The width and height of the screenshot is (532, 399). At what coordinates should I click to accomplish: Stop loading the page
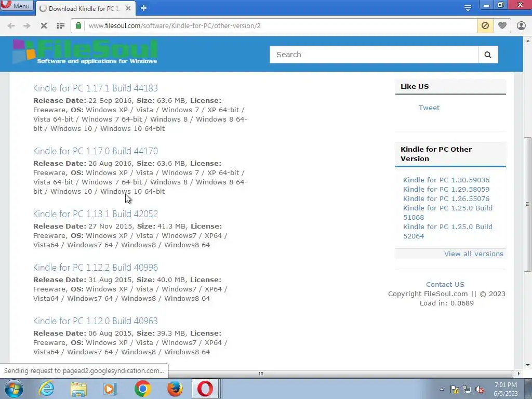(x=44, y=26)
